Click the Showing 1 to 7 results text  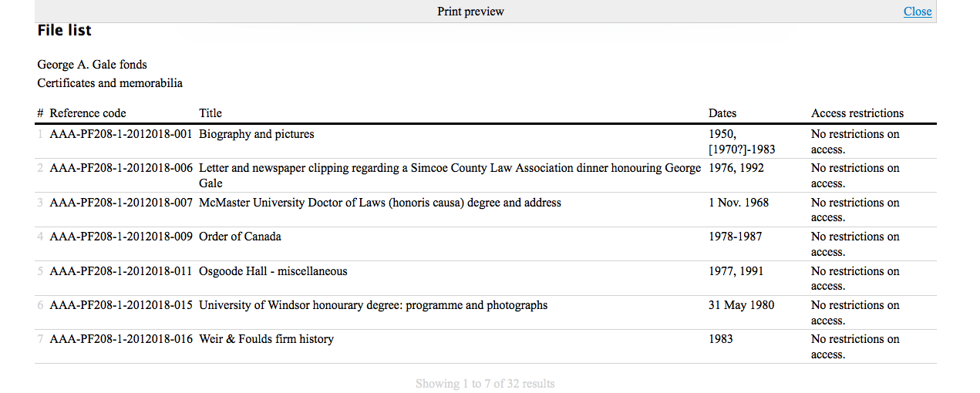coord(485,384)
